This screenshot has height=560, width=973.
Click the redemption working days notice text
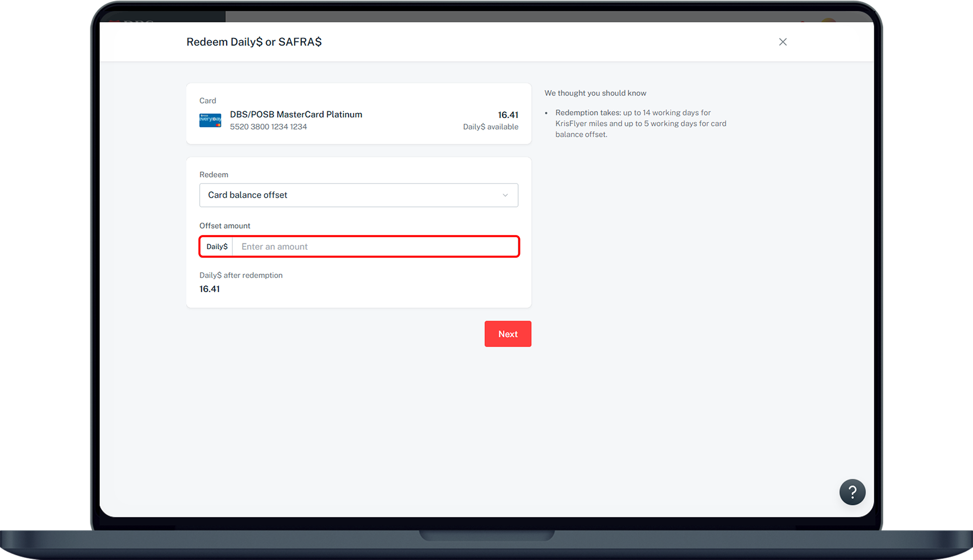(640, 123)
